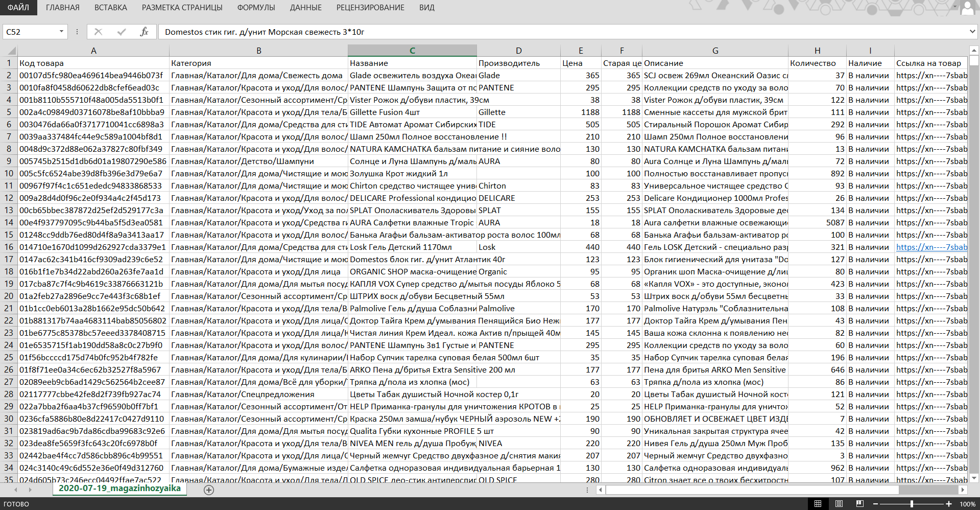980x510 pixels.
Task: Open the РЕЦЕНЗИРОВАНИЕ ribbon tab
Action: click(370, 8)
